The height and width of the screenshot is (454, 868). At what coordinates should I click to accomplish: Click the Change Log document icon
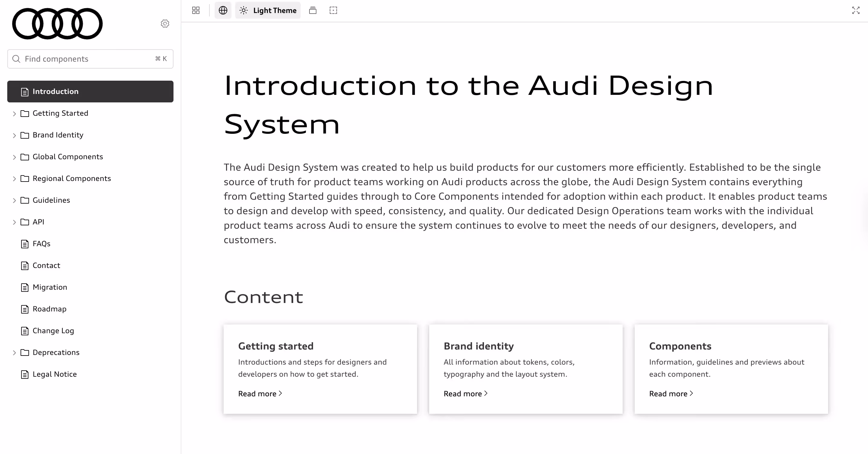click(24, 331)
